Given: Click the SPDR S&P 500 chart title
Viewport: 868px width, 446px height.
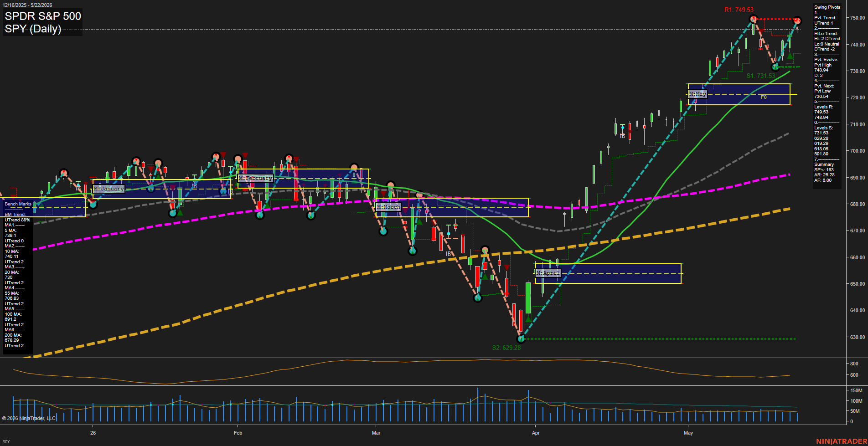Looking at the screenshot, I should tap(43, 16).
